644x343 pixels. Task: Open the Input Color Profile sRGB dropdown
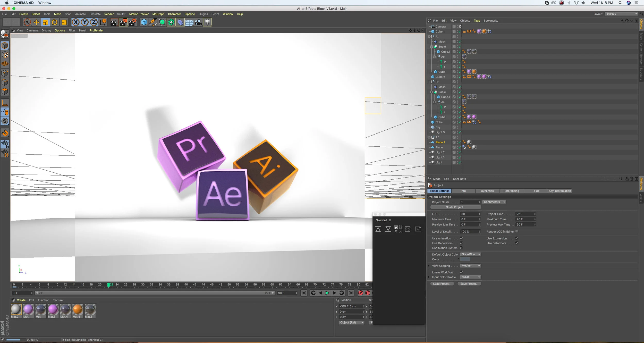click(471, 277)
